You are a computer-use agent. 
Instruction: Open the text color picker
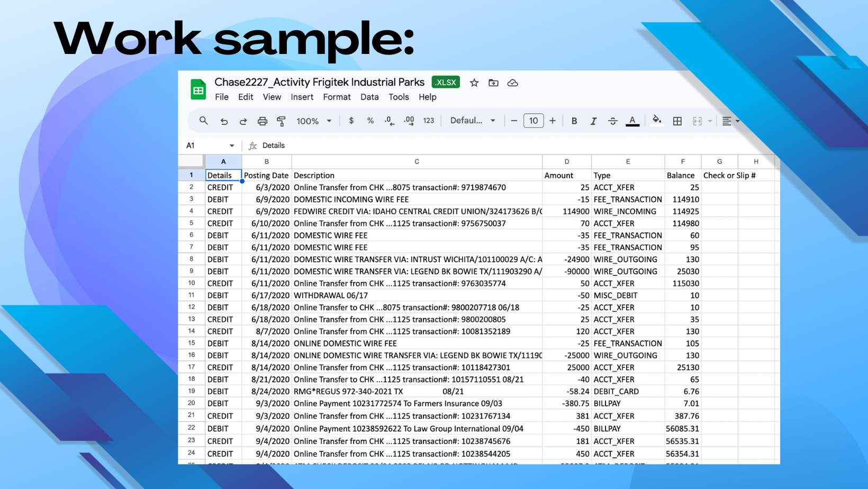tap(632, 121)
